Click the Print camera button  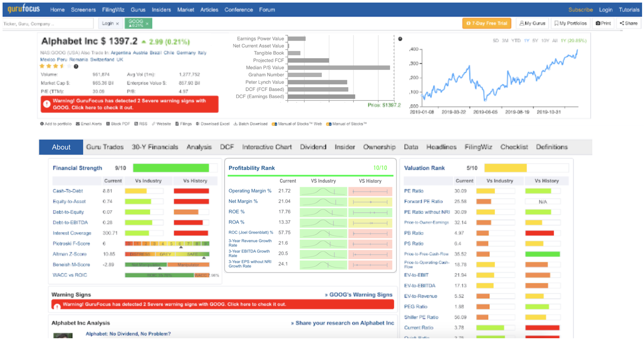(603, 23)
